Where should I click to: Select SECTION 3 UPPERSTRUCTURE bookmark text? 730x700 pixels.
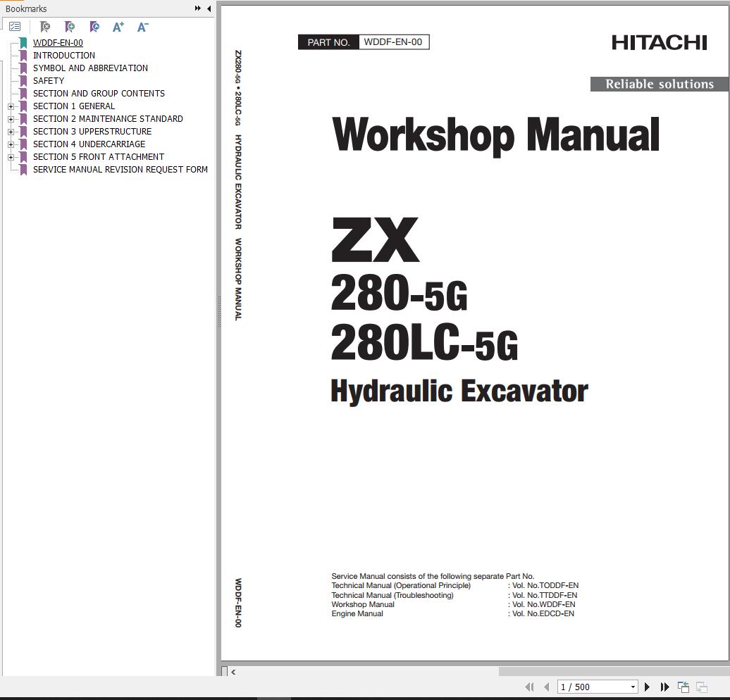92,131
